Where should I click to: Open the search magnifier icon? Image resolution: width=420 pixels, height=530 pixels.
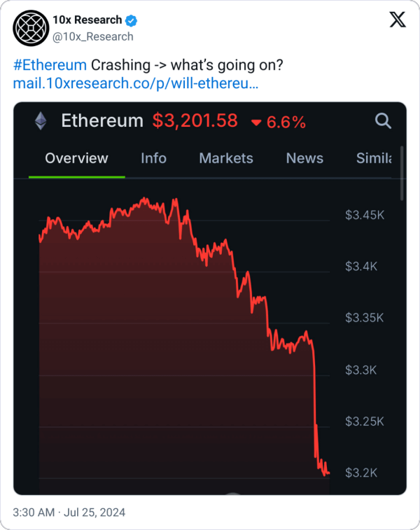tap(383, 121)
